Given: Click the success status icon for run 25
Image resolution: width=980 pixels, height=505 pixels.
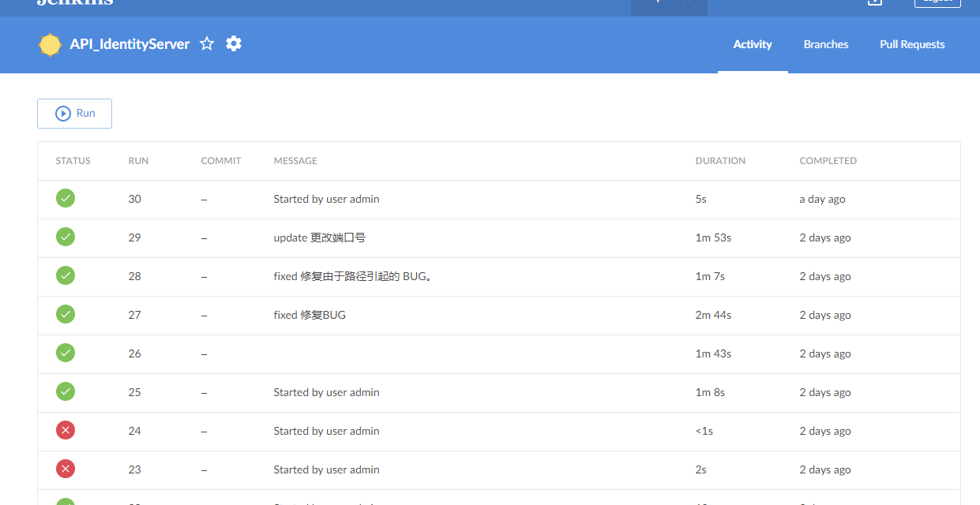Looking at the screenshot, I should pos(66,392).
